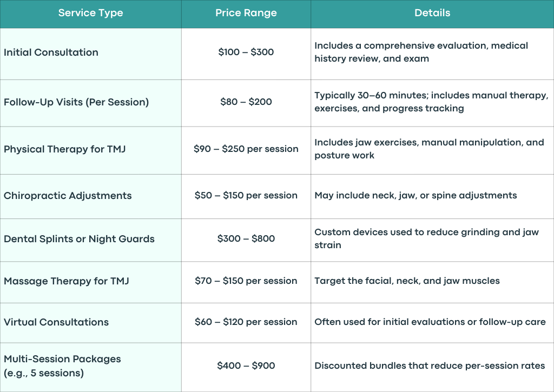Screen dimensions: 554x392
Task: Select the $300 – $800 price cell
Action: pyautogui.click(x=246, y=240)
